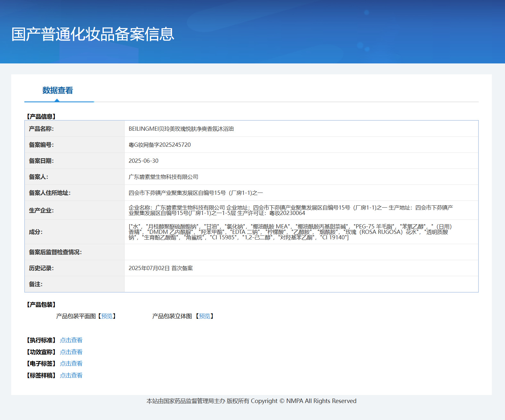The height and width of the screenshot is (420, 505).
Task: Click the 【电子标签】 label
Action: [x=41, y=364]
